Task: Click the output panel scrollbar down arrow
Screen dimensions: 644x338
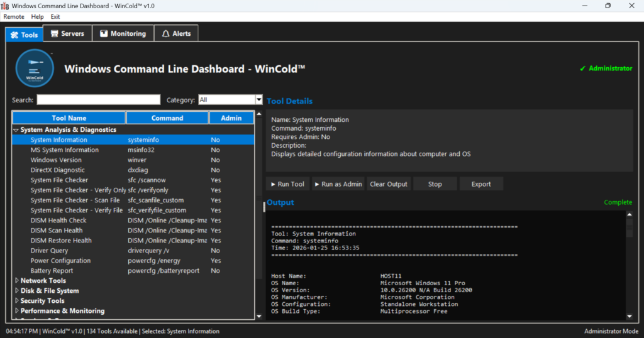Action: point(629,316)
